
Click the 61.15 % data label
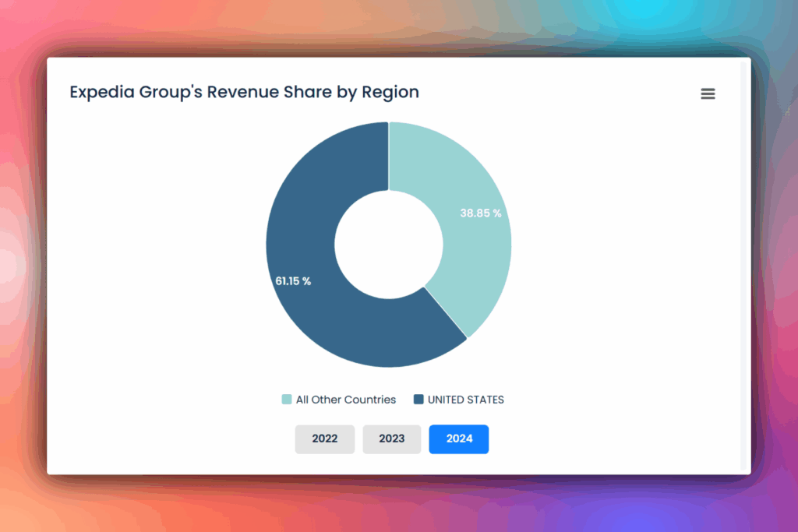[292, 281]
